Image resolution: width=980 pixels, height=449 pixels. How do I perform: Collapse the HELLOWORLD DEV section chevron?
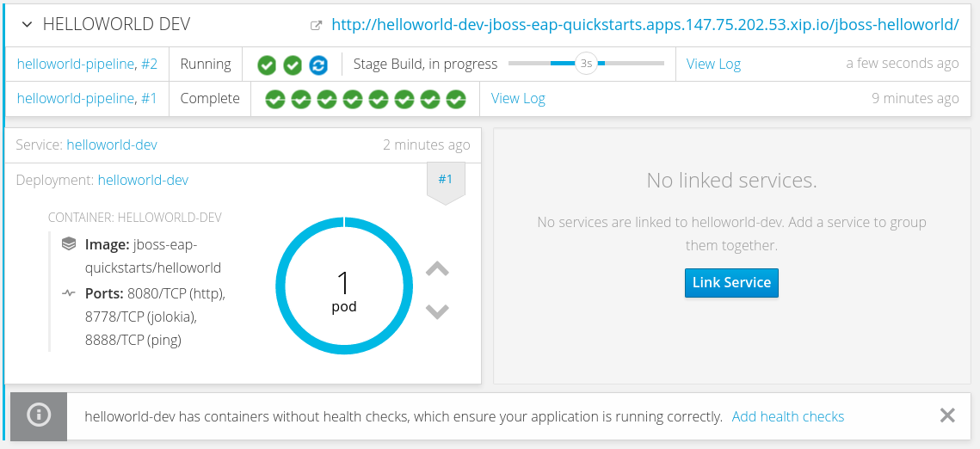click(x=27, y=25)
